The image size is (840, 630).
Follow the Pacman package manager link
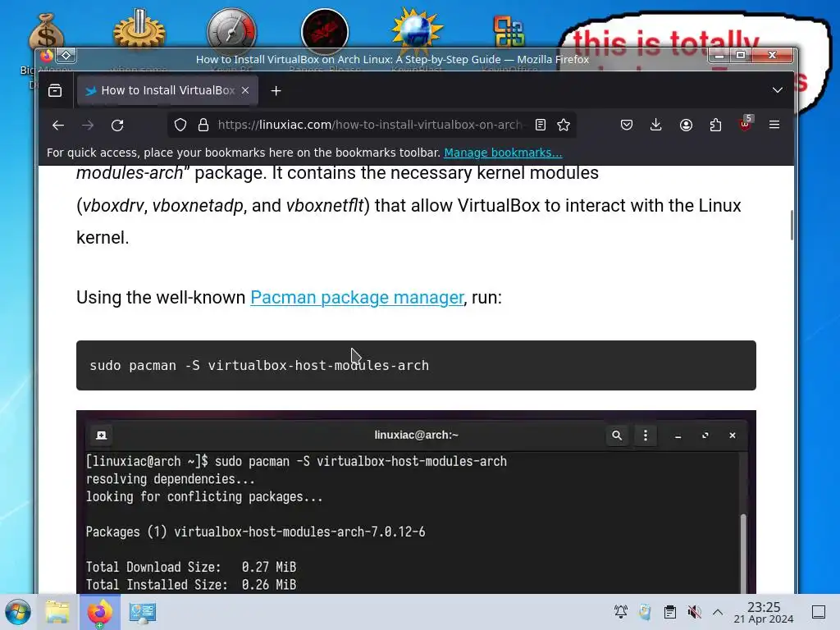(x=357, y=297)
